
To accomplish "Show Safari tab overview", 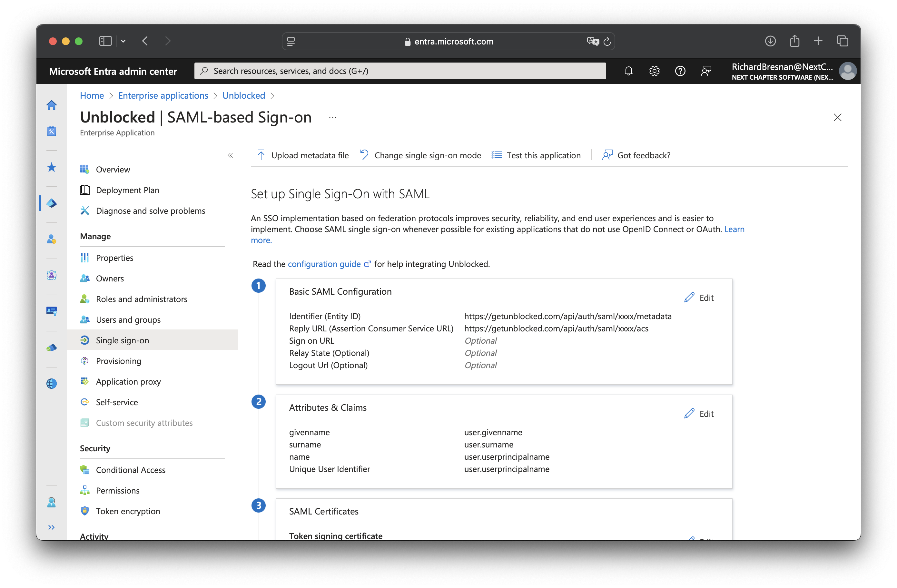I will (843, 41).
